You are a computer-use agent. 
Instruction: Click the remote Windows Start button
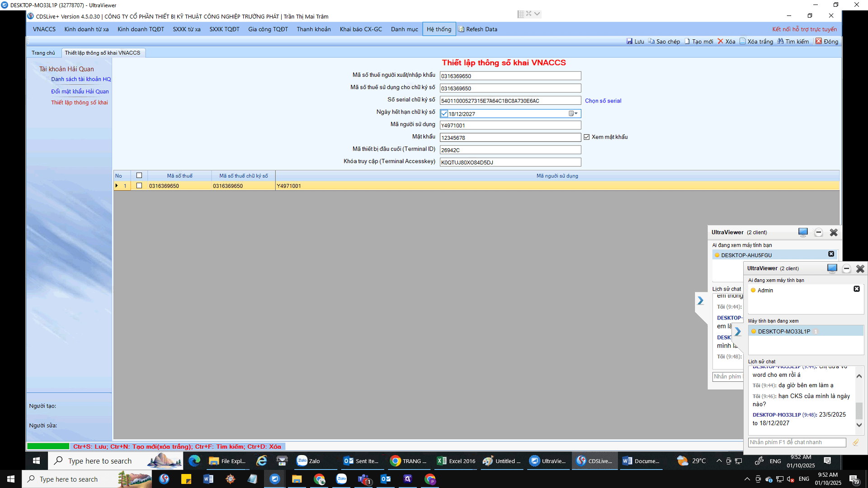pos(37,461)
